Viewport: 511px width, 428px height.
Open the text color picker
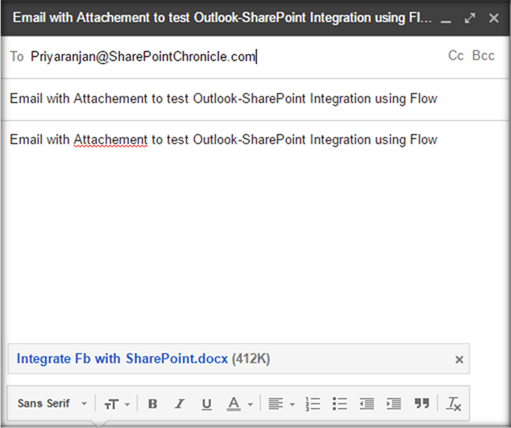coord(239,404)
